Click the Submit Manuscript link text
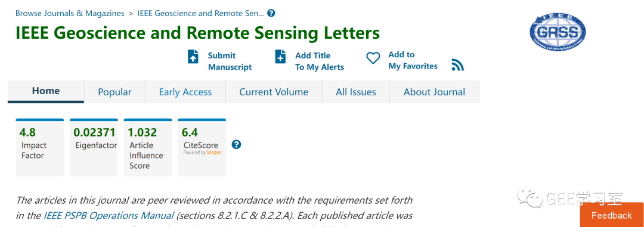 click(230, 61)
